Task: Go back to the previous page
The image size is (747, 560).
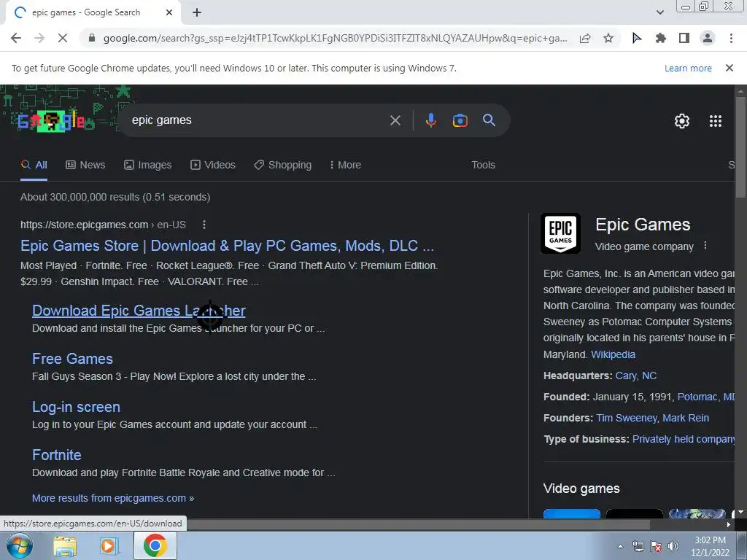Action: pos(16,38)
